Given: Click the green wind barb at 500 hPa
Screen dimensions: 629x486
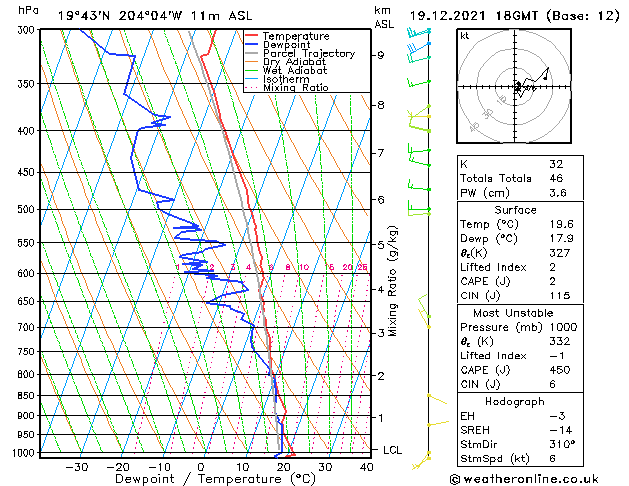Looking at the screenshot, I should pyautogui.click(x=419, y=209).
